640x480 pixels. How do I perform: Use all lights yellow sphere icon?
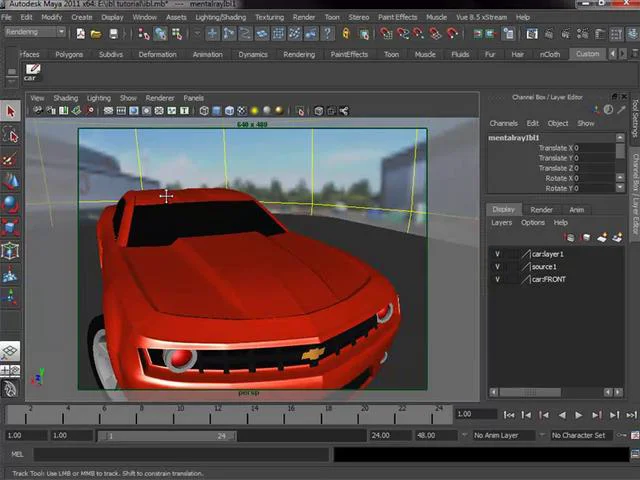coord(255,111)
